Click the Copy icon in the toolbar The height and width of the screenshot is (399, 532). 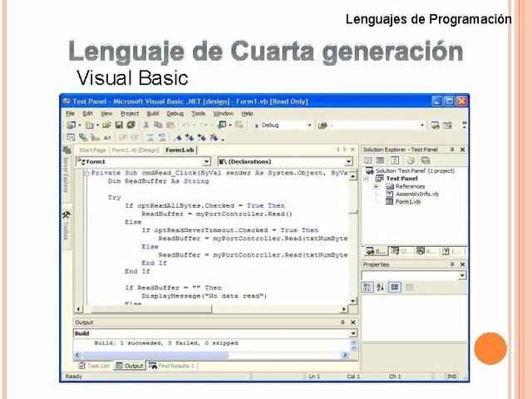pyautogui.click(x=158, y=126)
